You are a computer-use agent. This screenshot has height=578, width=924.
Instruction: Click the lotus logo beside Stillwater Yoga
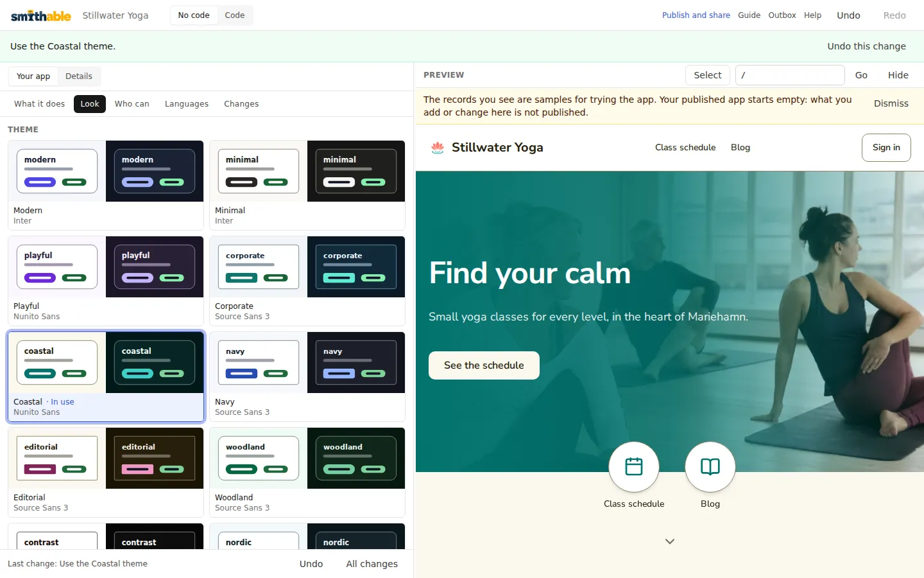coord(438,148)
